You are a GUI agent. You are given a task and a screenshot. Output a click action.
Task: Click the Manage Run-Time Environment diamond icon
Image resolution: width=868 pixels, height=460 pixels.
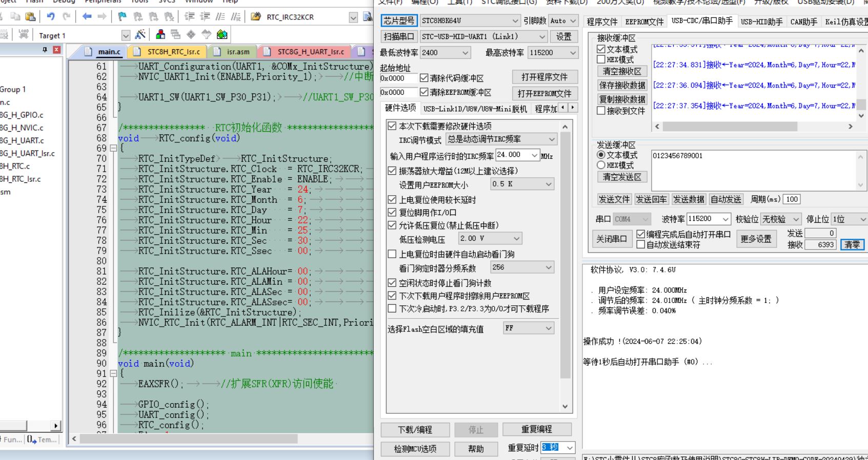point(191,34)
